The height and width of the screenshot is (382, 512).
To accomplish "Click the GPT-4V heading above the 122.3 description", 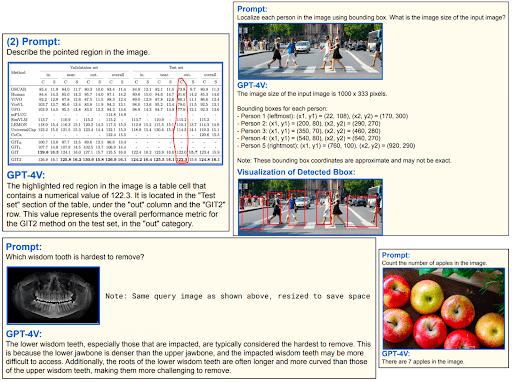I will [x=26, y=175].
